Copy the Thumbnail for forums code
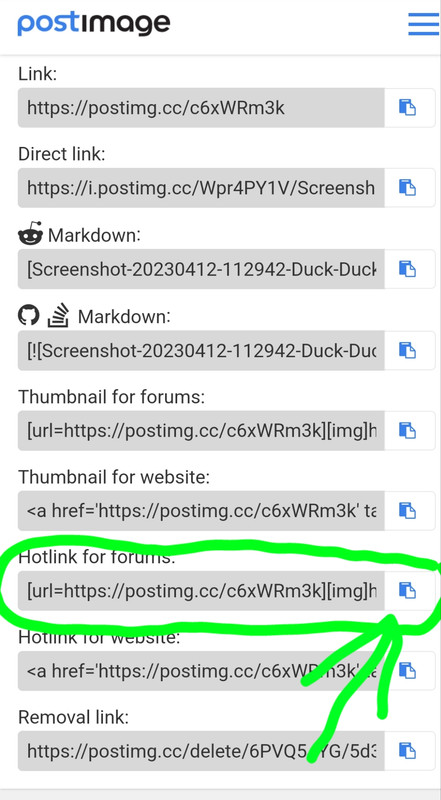The image size is (441, 800). coord(409,431)
